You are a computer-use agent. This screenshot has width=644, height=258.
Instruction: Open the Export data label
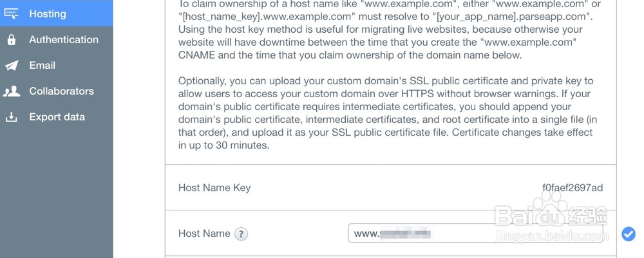click(x=57, y=117)
